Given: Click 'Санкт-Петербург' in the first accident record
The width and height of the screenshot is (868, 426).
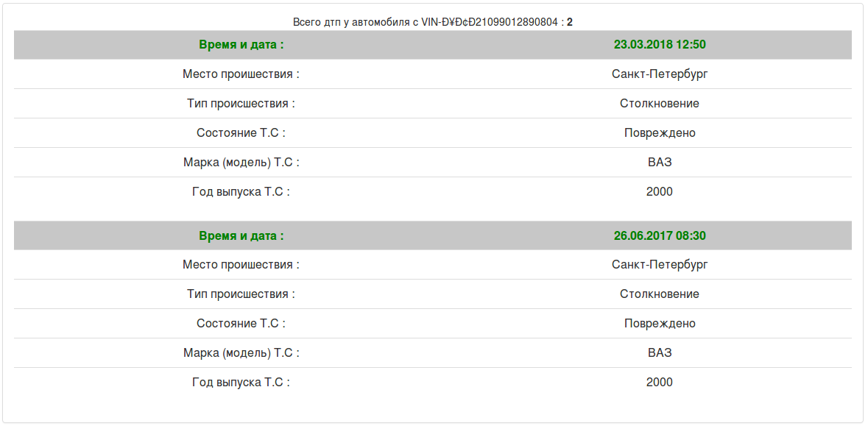Looking at the screenshot, I should tap(660, 74).
